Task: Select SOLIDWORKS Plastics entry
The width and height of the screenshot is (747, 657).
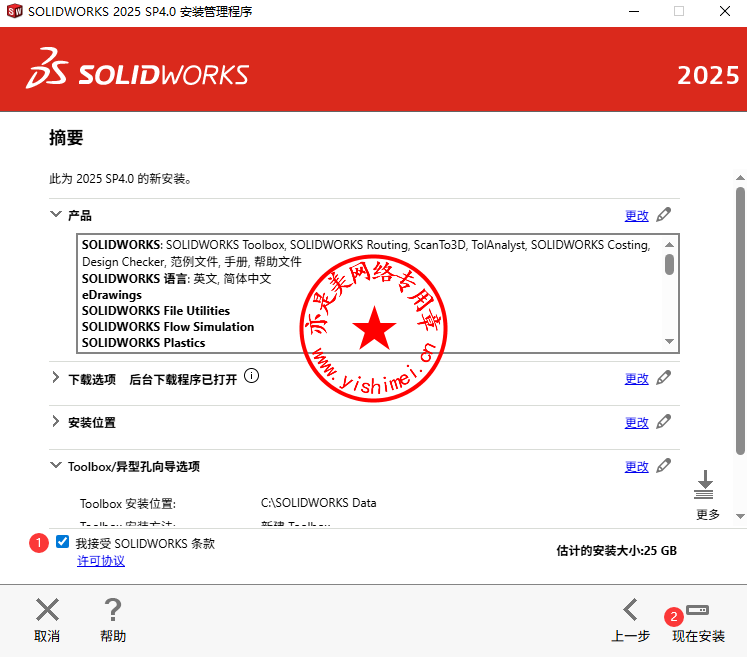Action: (x=143, y=343)
